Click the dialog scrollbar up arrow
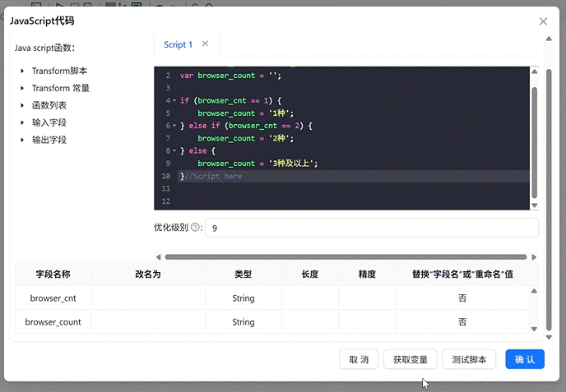The image size is (566, 392). (549, 39)
